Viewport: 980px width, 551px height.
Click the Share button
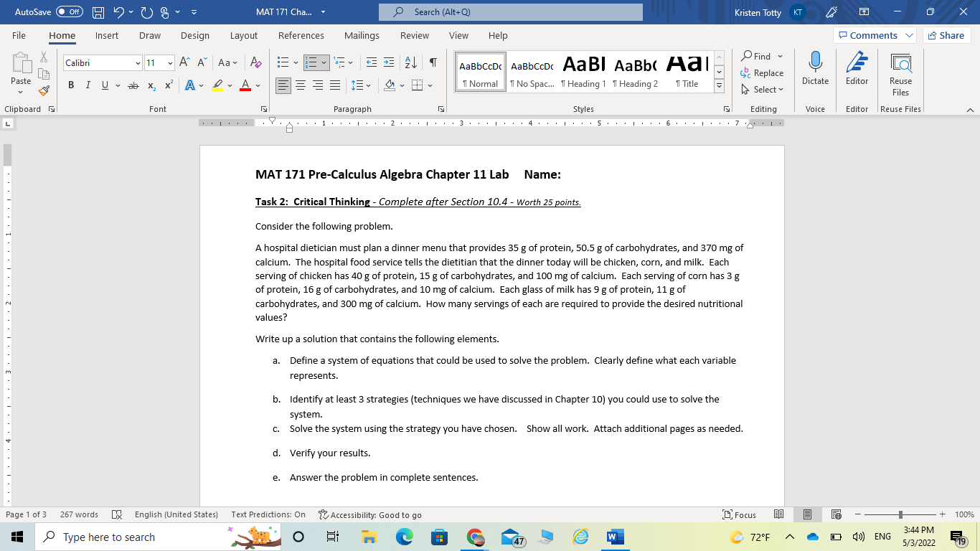click(946, 35)
